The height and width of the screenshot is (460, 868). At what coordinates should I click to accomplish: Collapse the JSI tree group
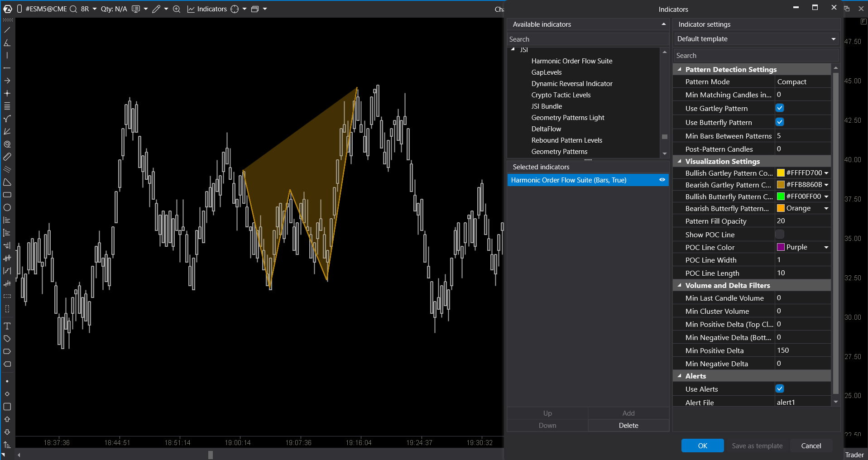point(513,49)
